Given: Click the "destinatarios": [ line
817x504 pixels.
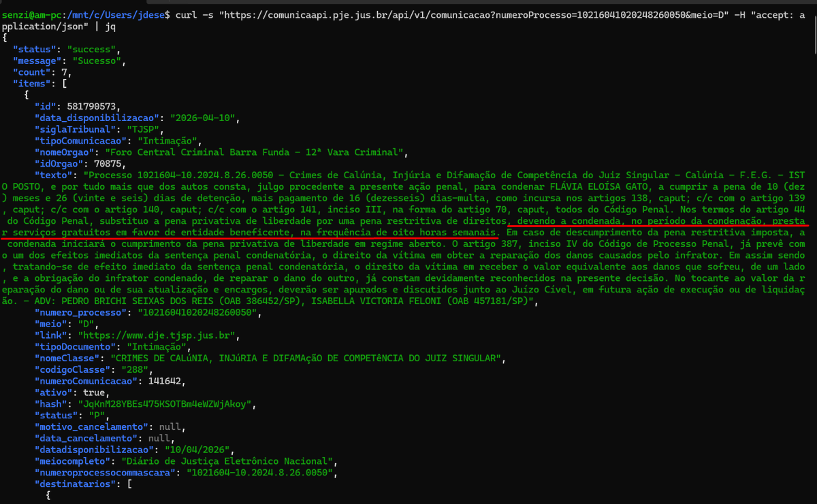Looking at the screenshot, I should 83,484.
